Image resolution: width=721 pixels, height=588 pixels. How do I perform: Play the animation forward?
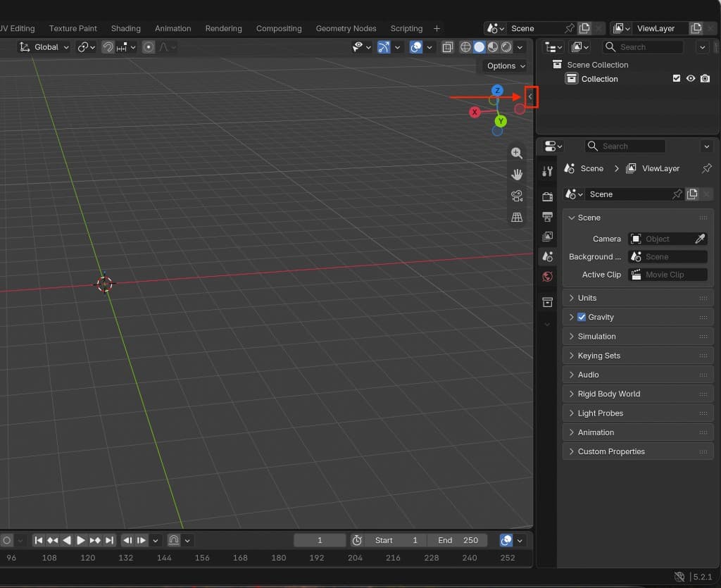click(80, 540)
